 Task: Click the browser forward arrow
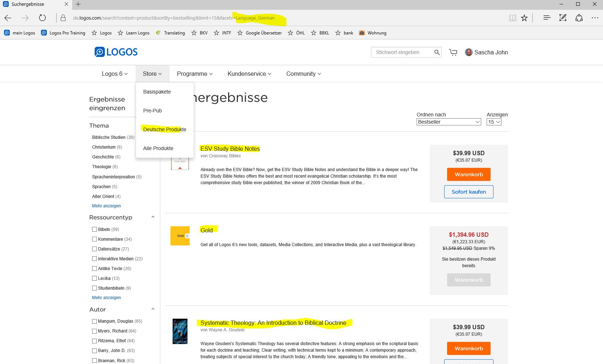tap(25, 18)
